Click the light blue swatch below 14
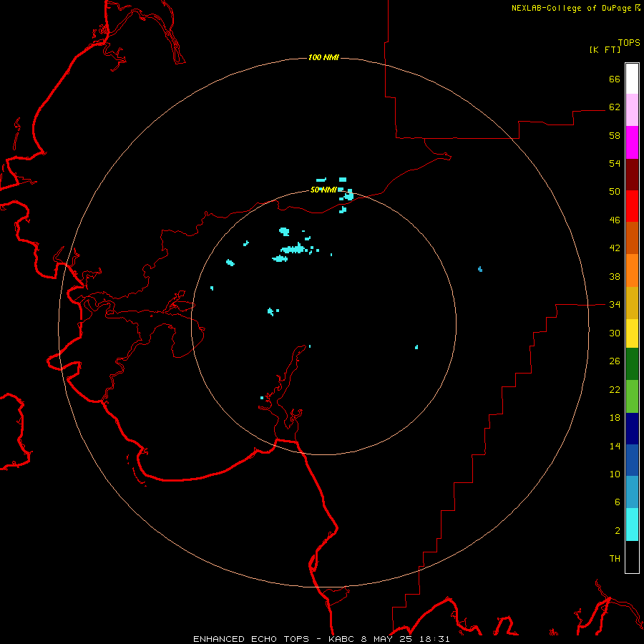Image resolution: width=644 pixels, height=644 pixels. (x=632, y=492)
